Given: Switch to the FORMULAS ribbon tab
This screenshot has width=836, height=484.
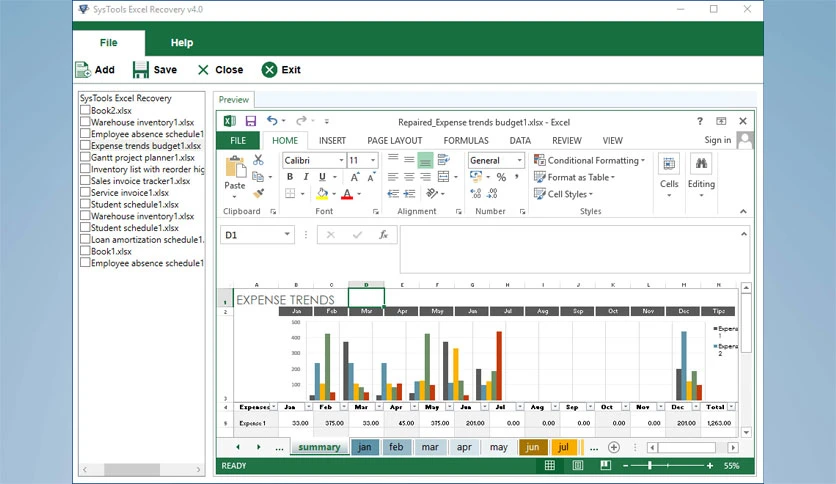Looking at the screenshot, I should coord(466,141).
